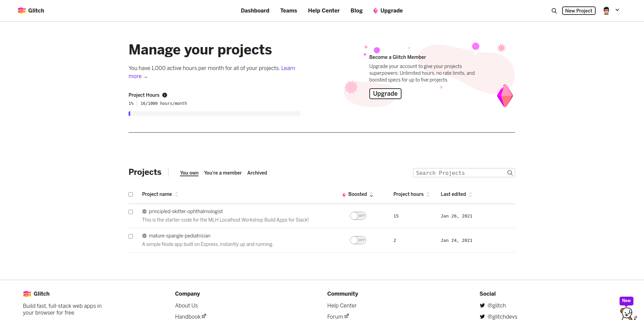Click project hours value '15'

tap(396, 216)
